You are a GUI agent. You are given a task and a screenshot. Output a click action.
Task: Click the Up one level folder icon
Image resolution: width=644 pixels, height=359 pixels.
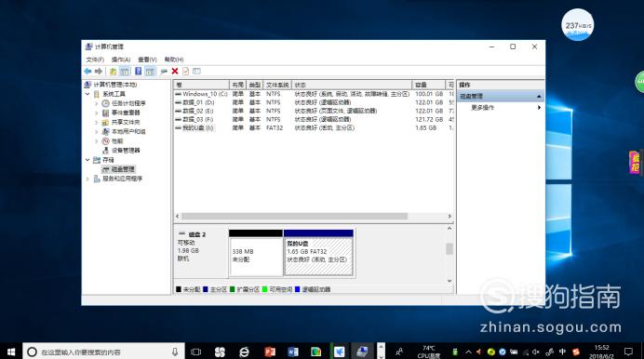click(113, 72)
